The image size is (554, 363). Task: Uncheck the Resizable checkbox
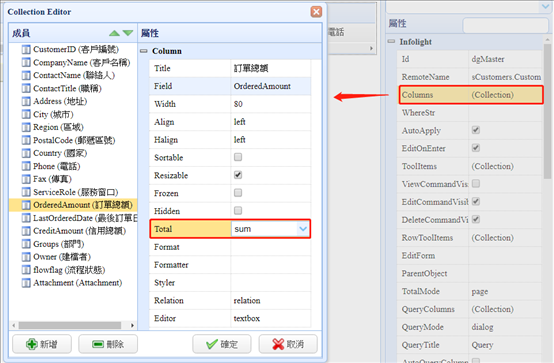coord(238,175)
